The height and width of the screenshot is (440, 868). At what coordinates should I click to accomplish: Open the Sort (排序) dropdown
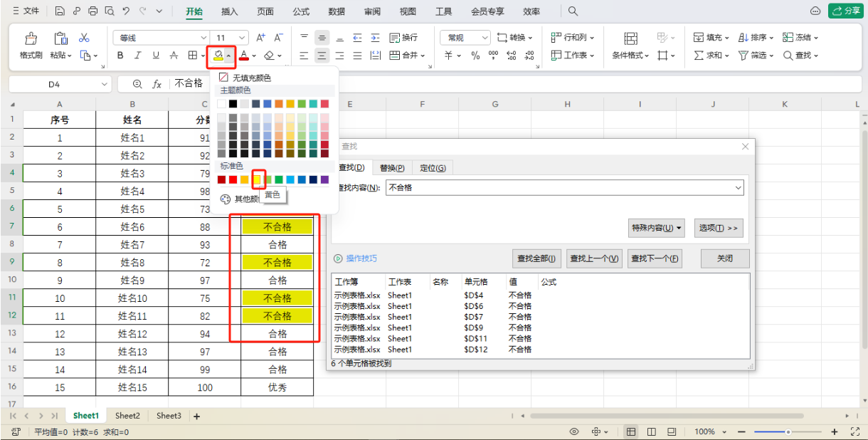tap(757, 38)
